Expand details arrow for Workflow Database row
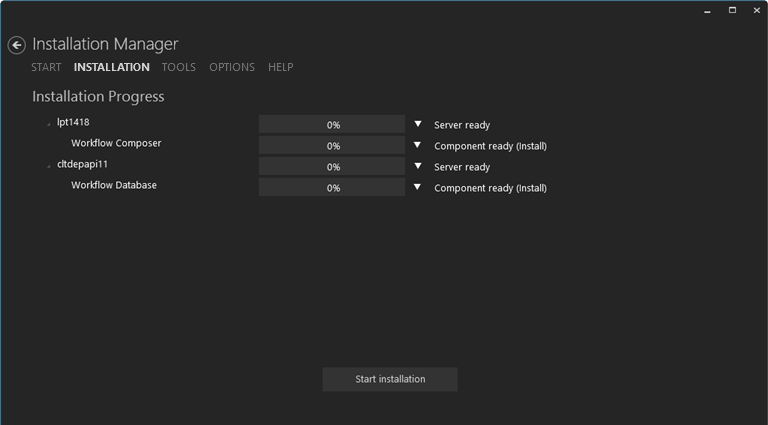Viewport: 768px width, 425px height. point(418,187)
